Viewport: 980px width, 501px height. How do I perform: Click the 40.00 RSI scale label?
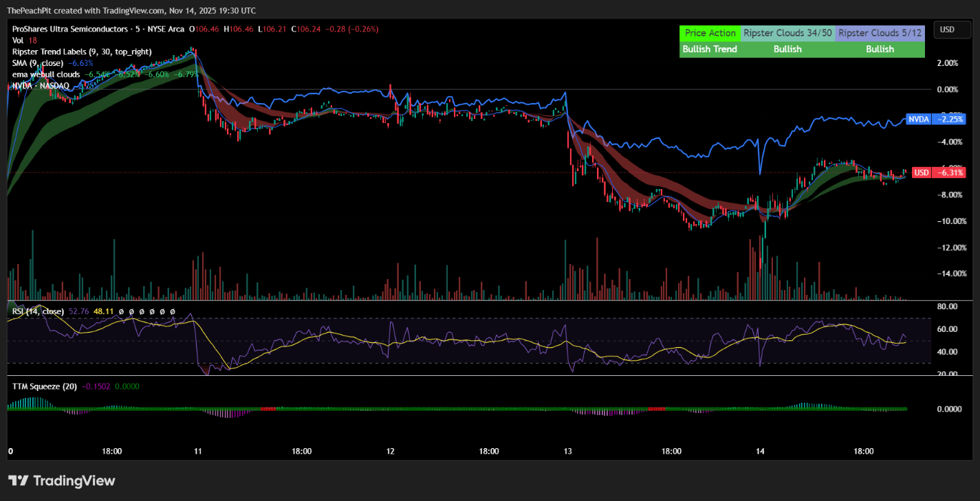pos(948,352)
